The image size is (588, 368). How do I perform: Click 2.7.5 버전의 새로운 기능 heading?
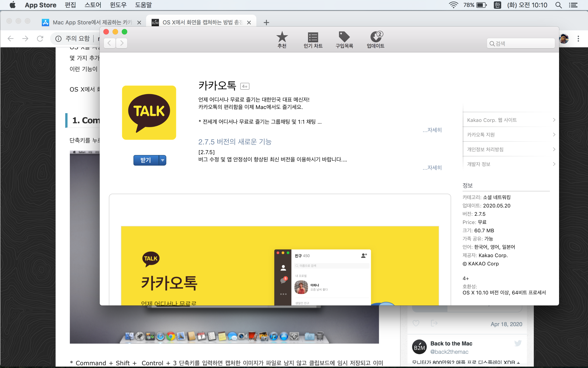[x=235, y=142]
